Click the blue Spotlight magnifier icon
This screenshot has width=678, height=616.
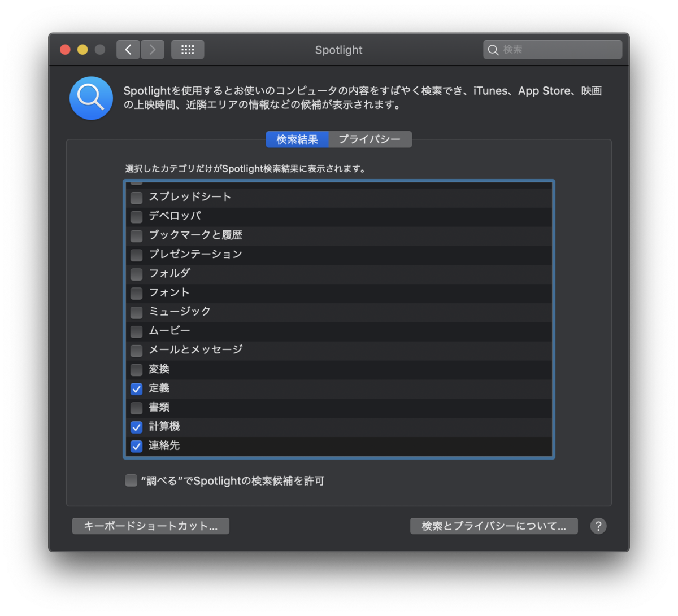coord(91,98)
